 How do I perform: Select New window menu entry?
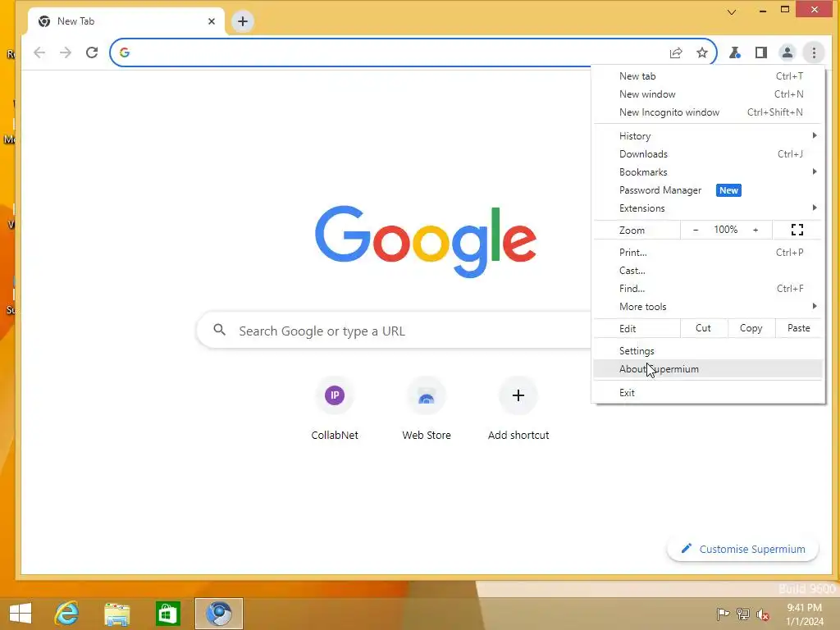pos(708,94)
